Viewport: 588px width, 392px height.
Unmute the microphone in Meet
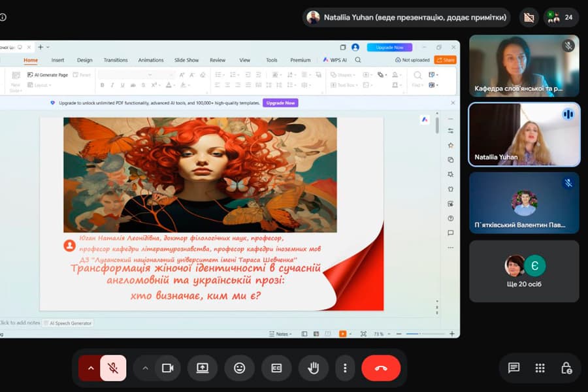coord(113,368)
